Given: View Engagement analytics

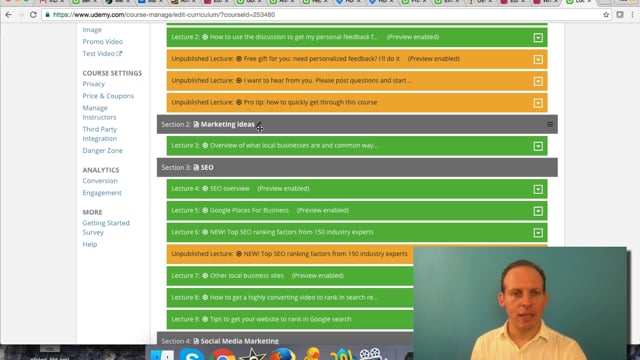Looking at the screenshot, I should point(102,193).
